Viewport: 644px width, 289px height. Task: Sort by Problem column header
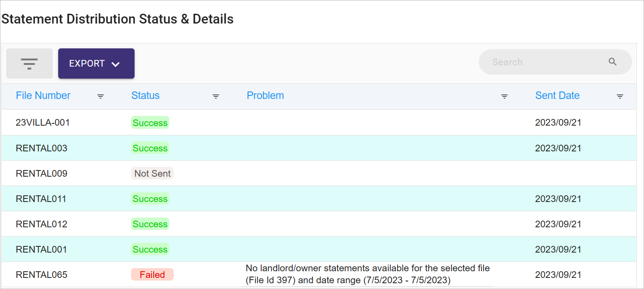point(265,95)
